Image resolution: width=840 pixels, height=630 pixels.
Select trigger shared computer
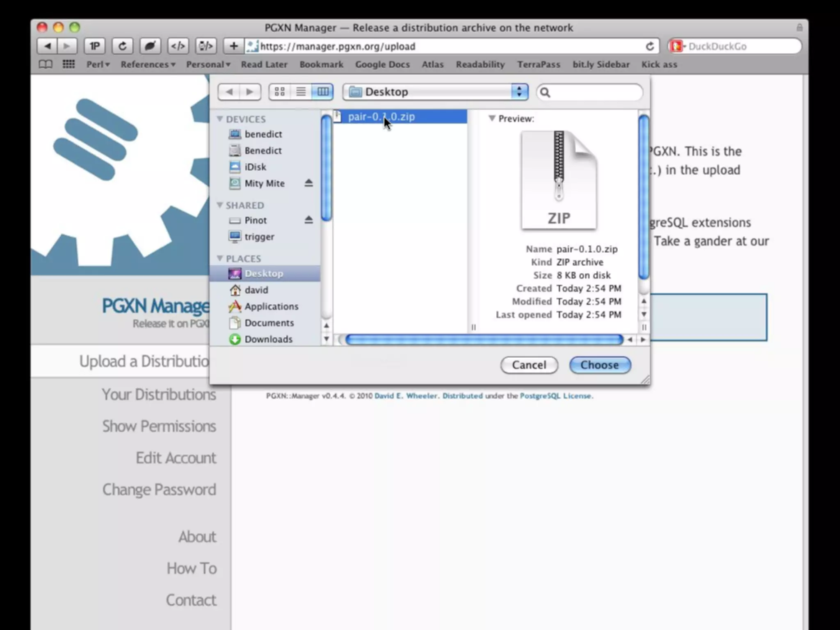tap(259, 237)
